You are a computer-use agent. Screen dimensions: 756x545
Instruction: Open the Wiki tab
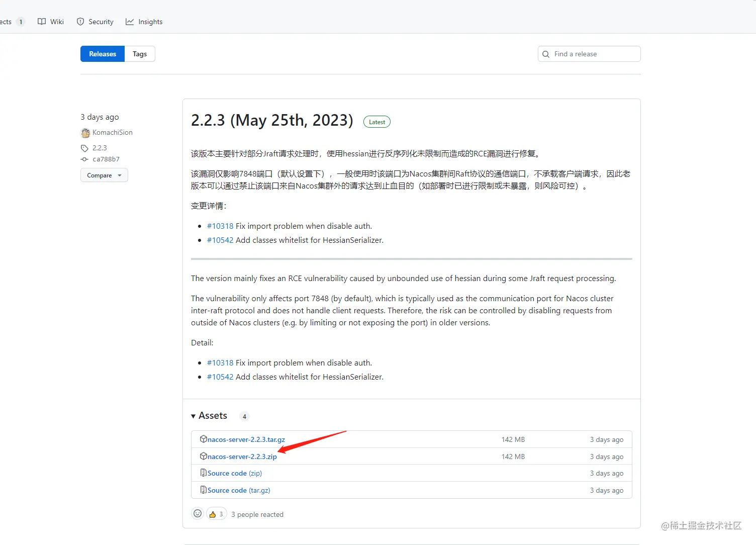(51, 22)
